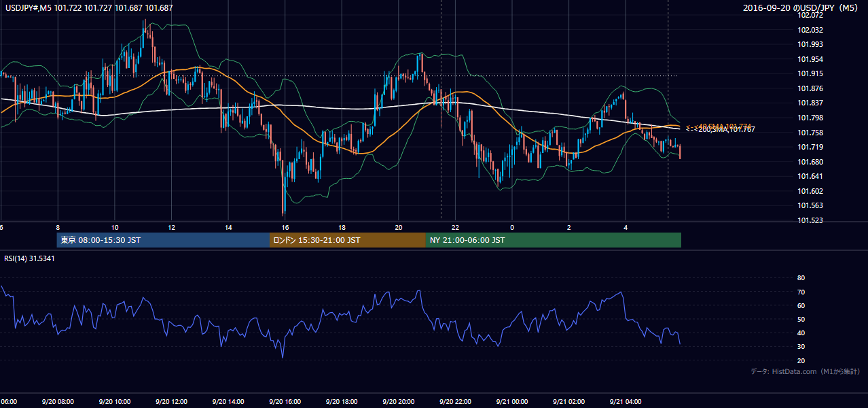This screenshot has width=868, height=408.
Task: Click the HistData.com data source credit
Action: coord(806,371)
